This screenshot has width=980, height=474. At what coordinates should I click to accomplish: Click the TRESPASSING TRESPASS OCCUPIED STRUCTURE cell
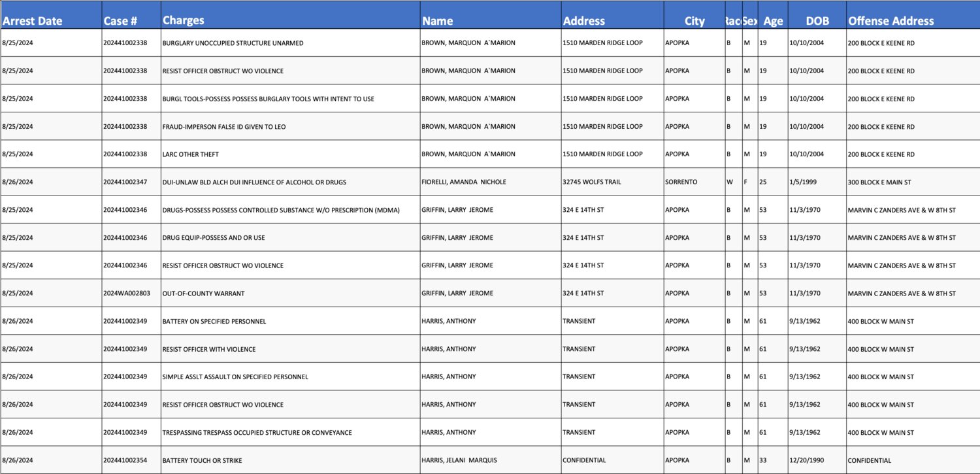[x=291, y=432]
